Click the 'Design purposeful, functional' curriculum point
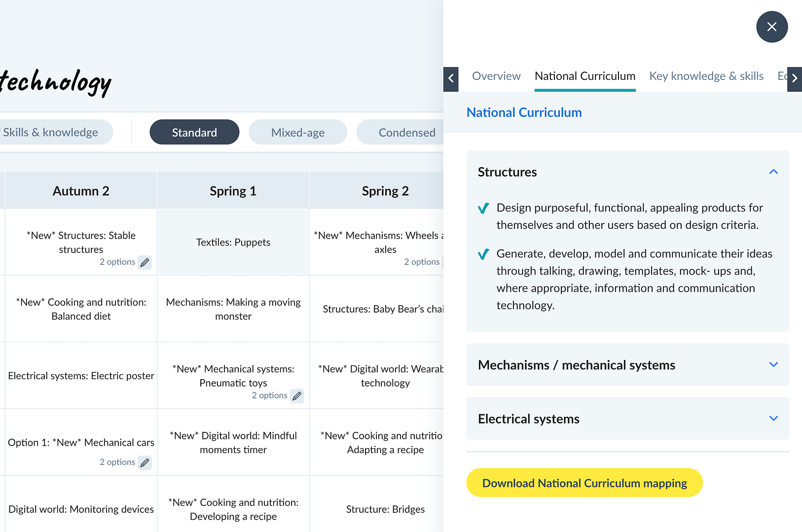Screen dimensions: 802x532 coord(630,216)
